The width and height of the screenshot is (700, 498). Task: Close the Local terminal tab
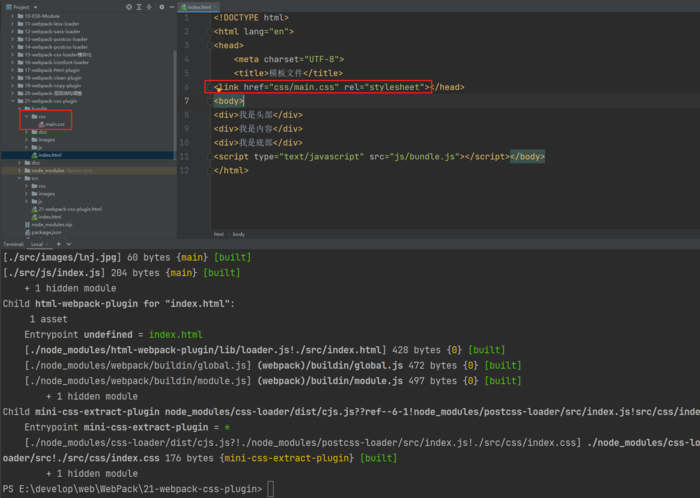click(47, 244)
